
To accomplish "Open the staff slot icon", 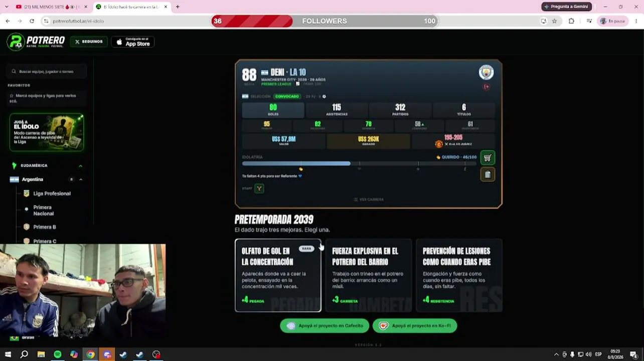I will [x=259, y=189].
